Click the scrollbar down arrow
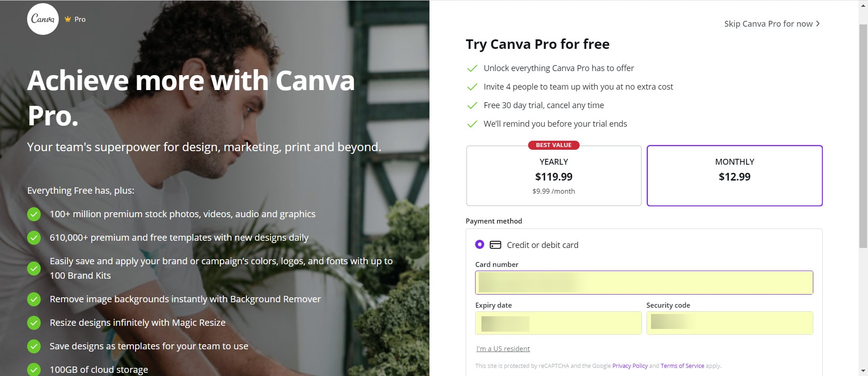Image resolution: width=868 pixels, height=376 pixels. click(x=863, y=371)
